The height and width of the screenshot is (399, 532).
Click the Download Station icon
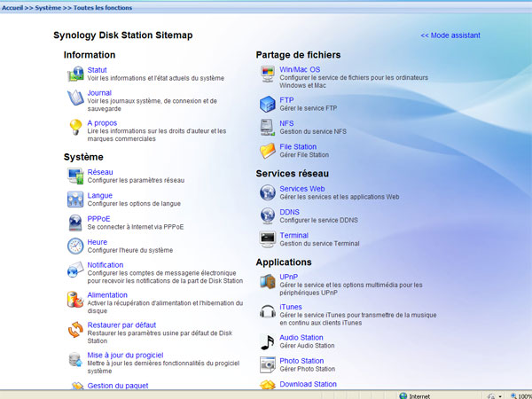tap(268, 385)
